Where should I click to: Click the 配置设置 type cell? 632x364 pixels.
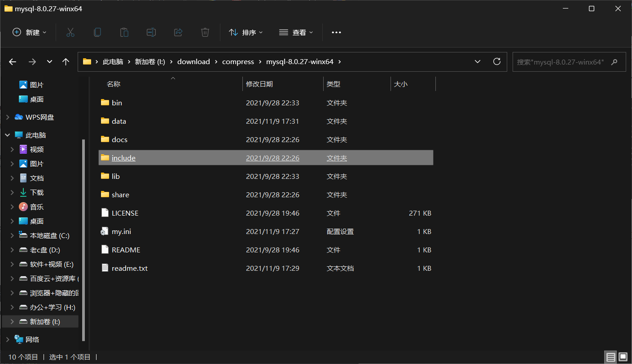coord(340,231)
